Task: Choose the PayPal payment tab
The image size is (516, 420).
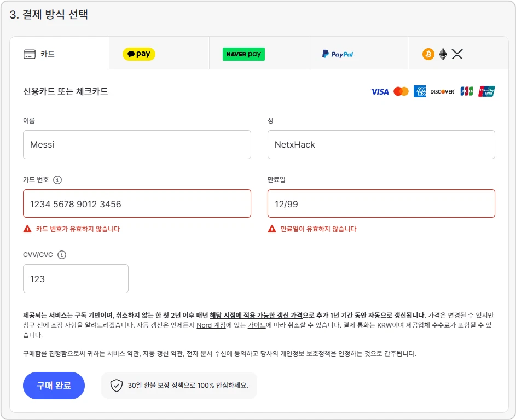Action: click(359, 53)
